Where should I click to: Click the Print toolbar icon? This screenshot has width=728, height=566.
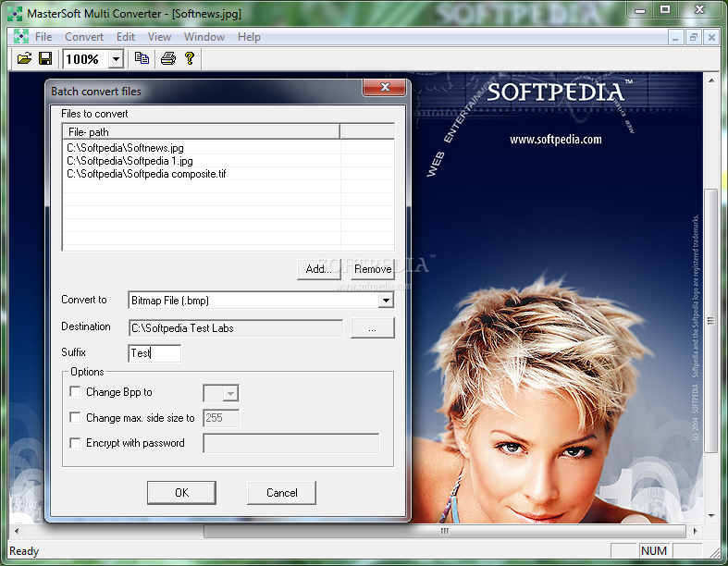168,58
